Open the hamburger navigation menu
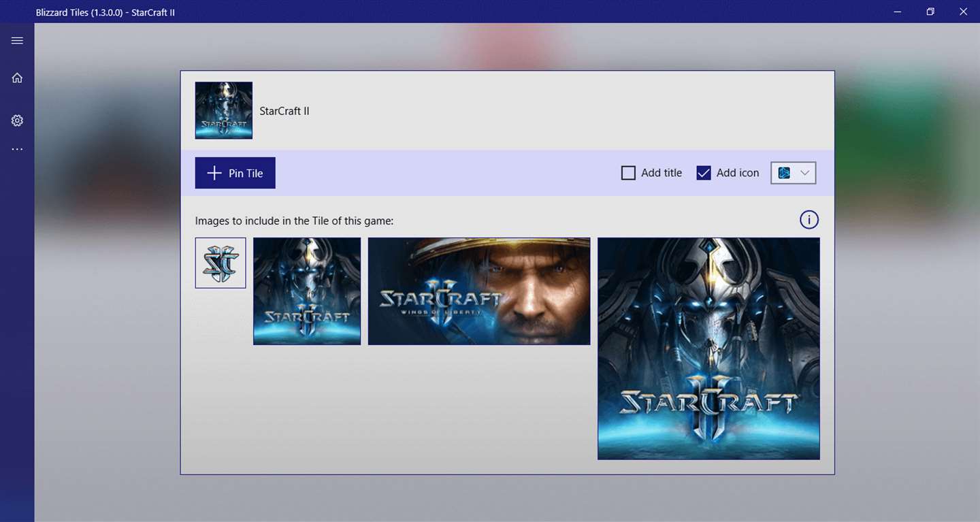 click(17, 41)
